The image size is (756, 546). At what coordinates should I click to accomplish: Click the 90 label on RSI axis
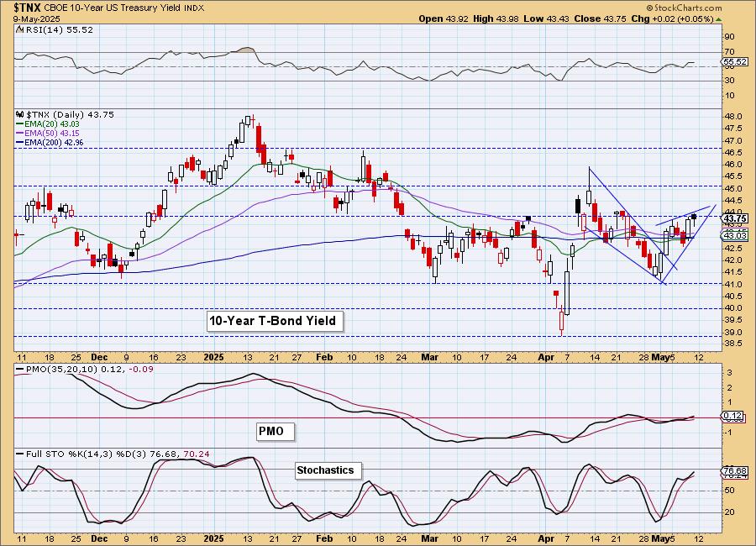point(729,37)
